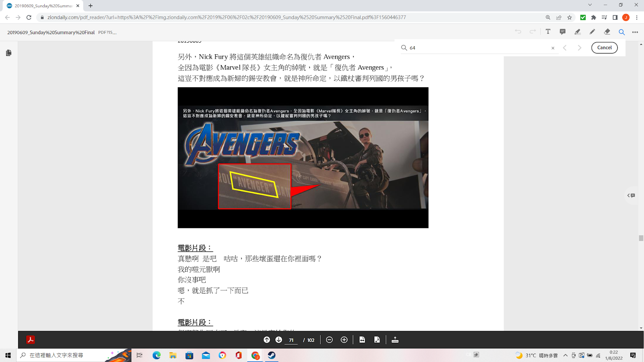This screenshot has width=644, height=362.
Task: Open the more options ellipsis menu
Action: (x=635, y=32)
